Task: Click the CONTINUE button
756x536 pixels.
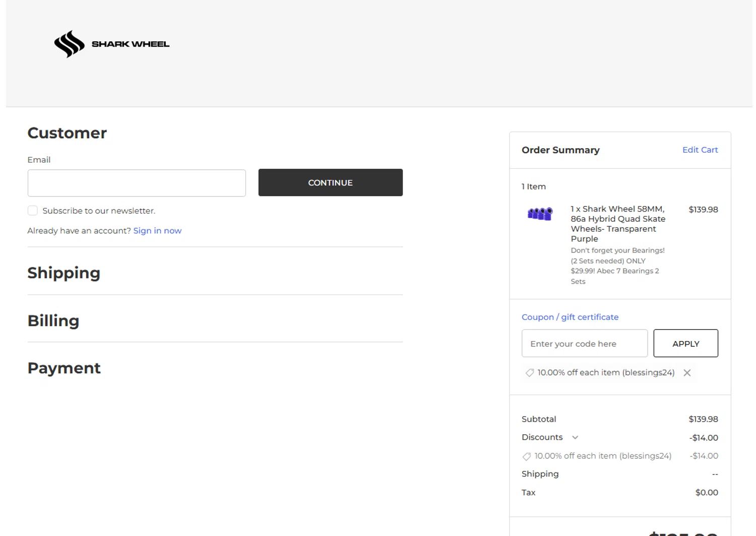Action: 331,182
